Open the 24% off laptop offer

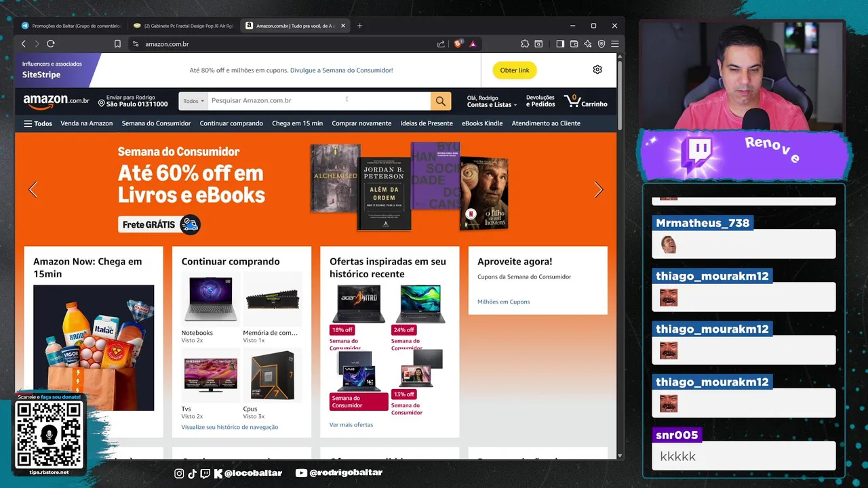(x=420, y=304)
